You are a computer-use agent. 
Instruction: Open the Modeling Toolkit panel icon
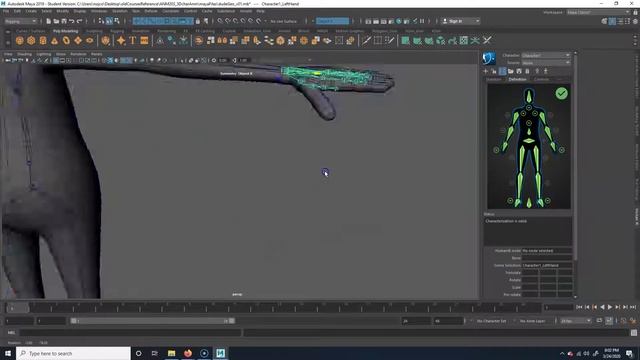(604, 21)
